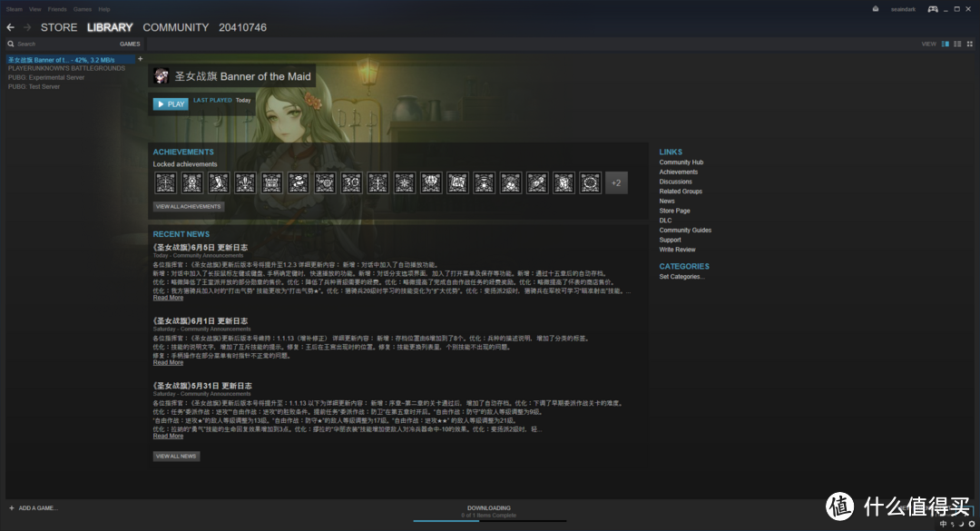Read More of the 6月5日 update
The height and width of the screenshot is (531, 980).
click(168, 298)
